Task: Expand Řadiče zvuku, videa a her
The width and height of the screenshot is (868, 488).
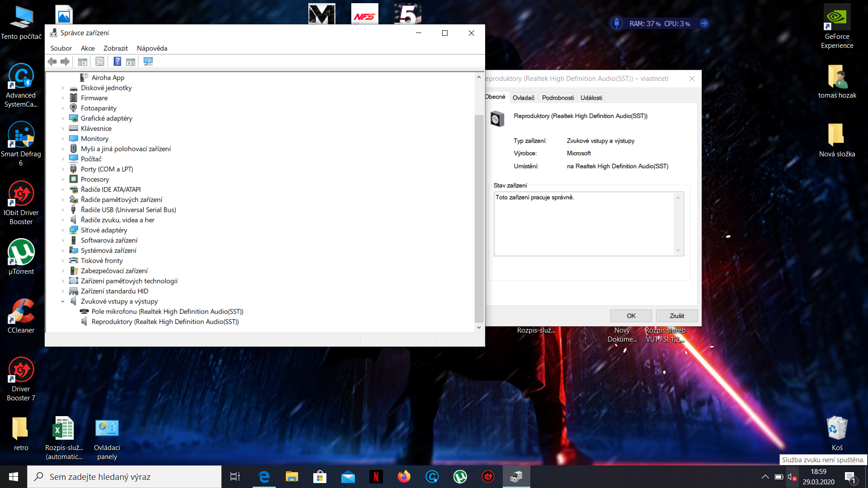Action: 63,220
